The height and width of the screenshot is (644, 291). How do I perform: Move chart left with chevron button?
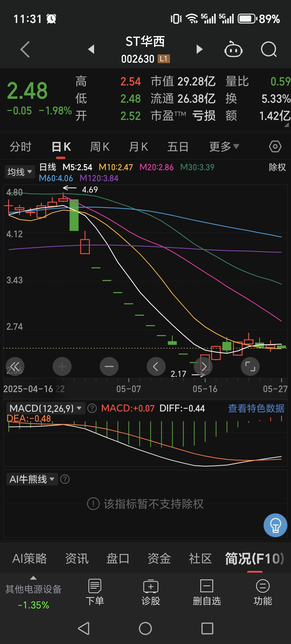coord(156,366)
